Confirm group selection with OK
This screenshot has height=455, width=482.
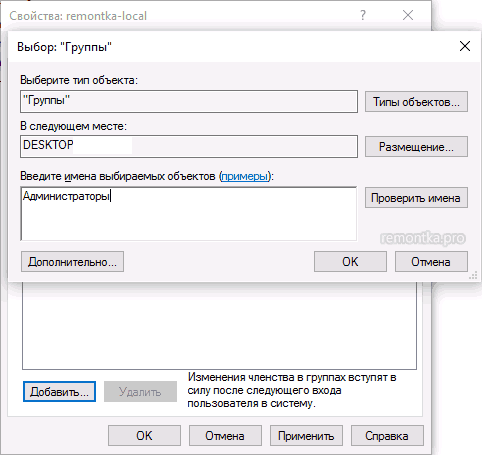[x=350, y=262]
